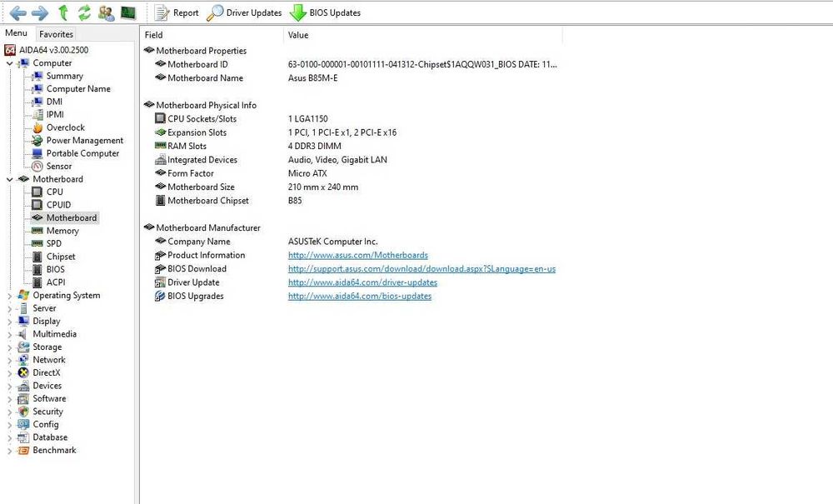Switch to the Favorites tab
The image size is (833, 504).
[56, 34]
